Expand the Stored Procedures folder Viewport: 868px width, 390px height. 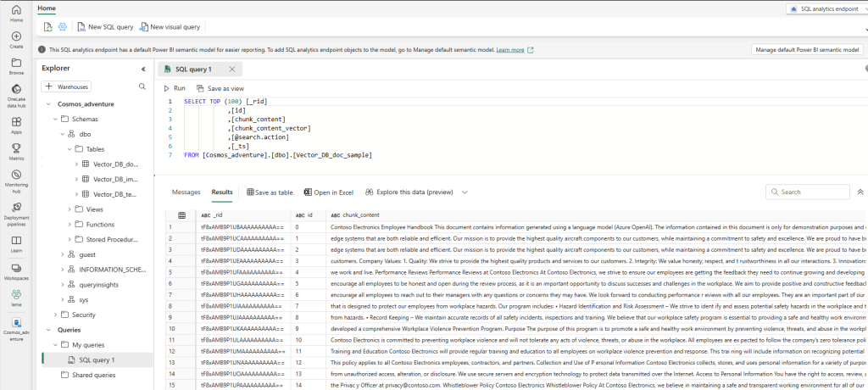point(70,239)
